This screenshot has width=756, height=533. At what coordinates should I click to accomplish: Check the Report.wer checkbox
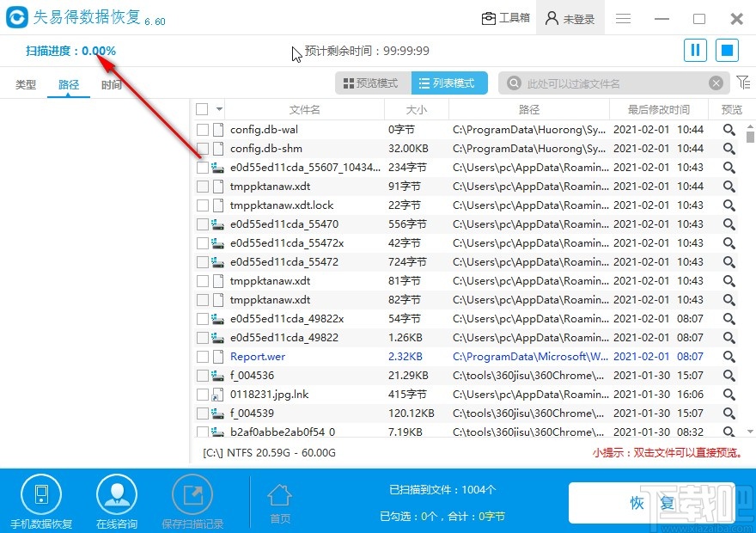pos(203,357)
